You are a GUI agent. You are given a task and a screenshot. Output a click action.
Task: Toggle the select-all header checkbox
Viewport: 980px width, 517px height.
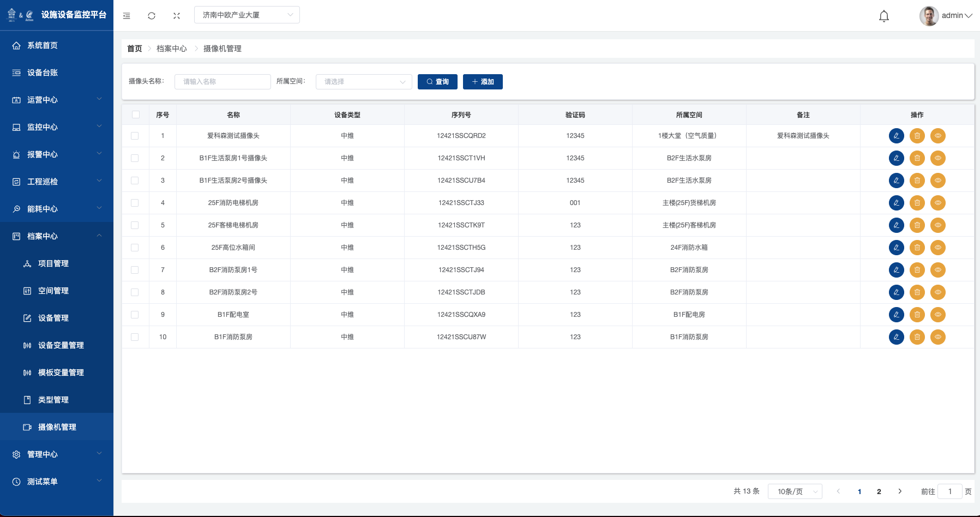136,115
